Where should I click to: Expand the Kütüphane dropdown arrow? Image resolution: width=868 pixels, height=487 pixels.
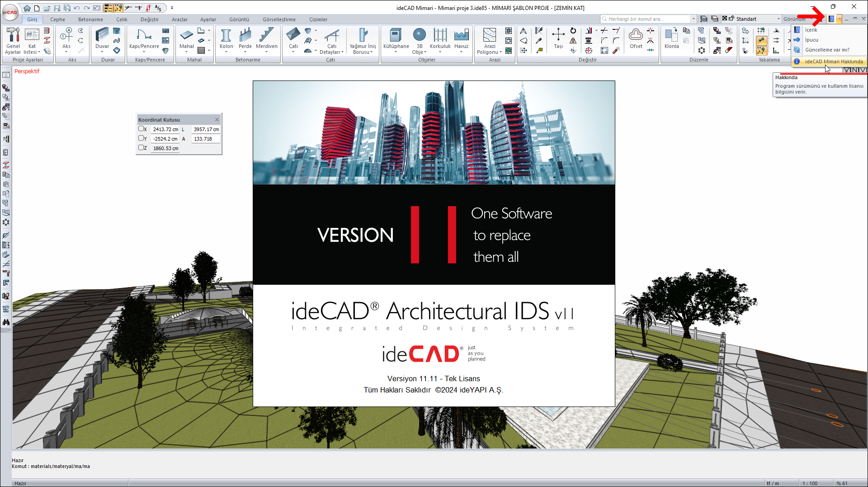click(396, 52)
